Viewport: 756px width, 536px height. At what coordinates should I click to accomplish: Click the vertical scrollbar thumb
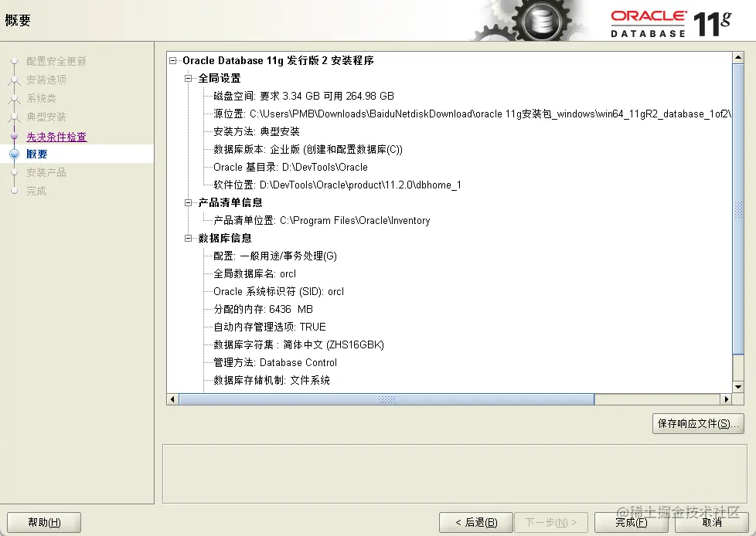[738, 209]
